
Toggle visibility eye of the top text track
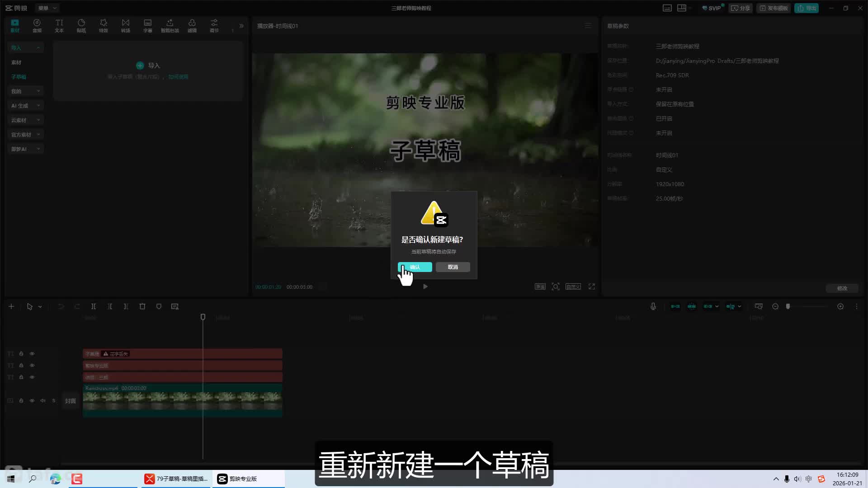coord(32,354)
